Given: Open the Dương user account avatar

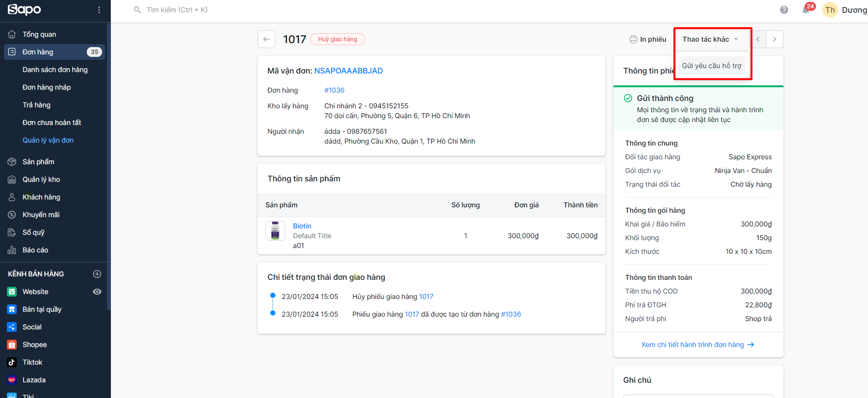Looking at the screenshot, I should point(830,10).
